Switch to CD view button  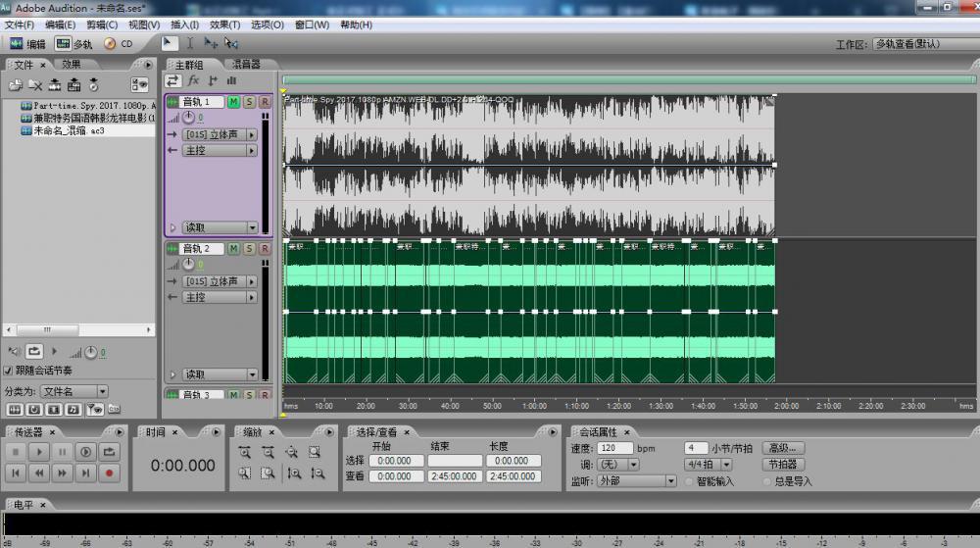119,44
